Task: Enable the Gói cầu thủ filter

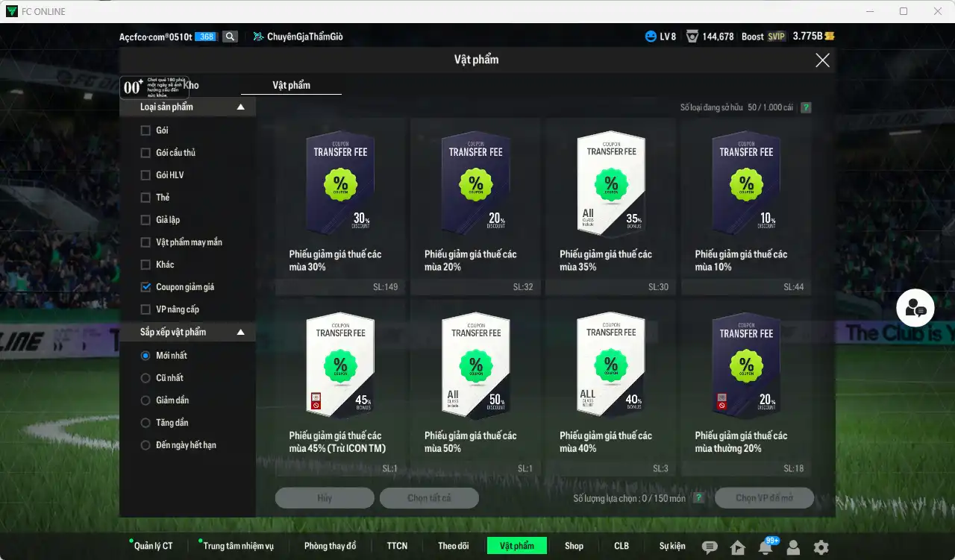Action: click(145, 153)
